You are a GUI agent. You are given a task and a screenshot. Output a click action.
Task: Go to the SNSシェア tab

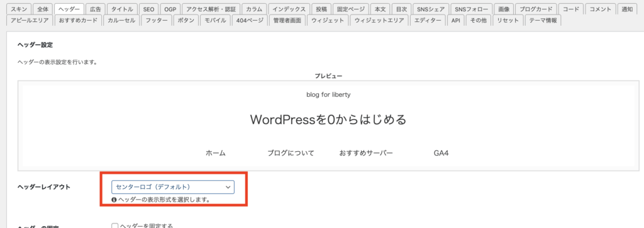[x=430, y=9]
